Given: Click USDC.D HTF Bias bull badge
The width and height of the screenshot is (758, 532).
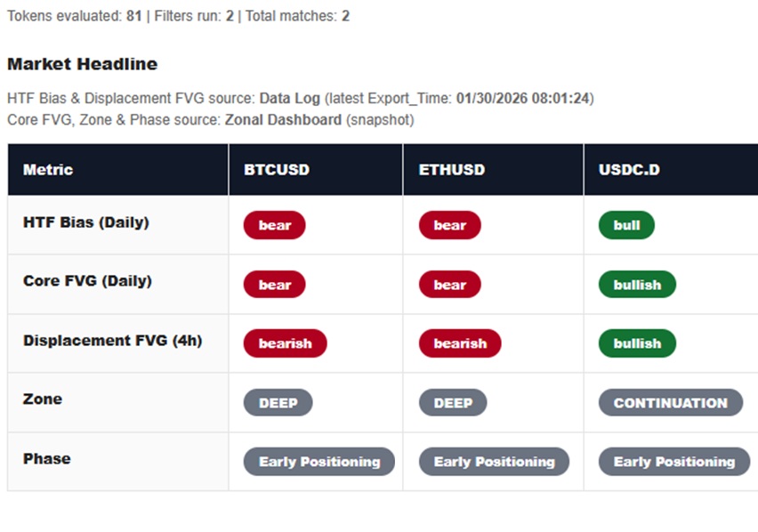Looking at the screenshot, I should (627, 225).
